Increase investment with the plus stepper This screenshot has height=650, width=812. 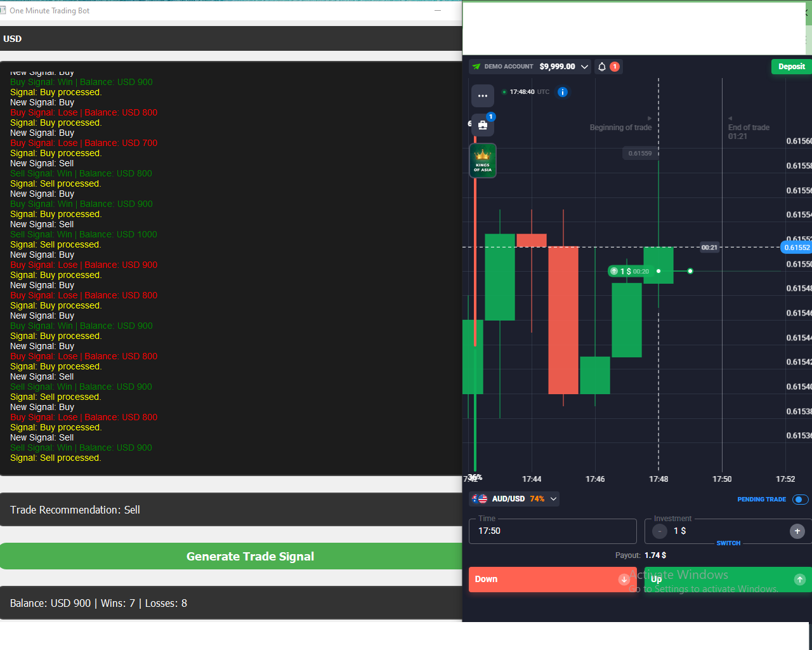click(797, 531)
